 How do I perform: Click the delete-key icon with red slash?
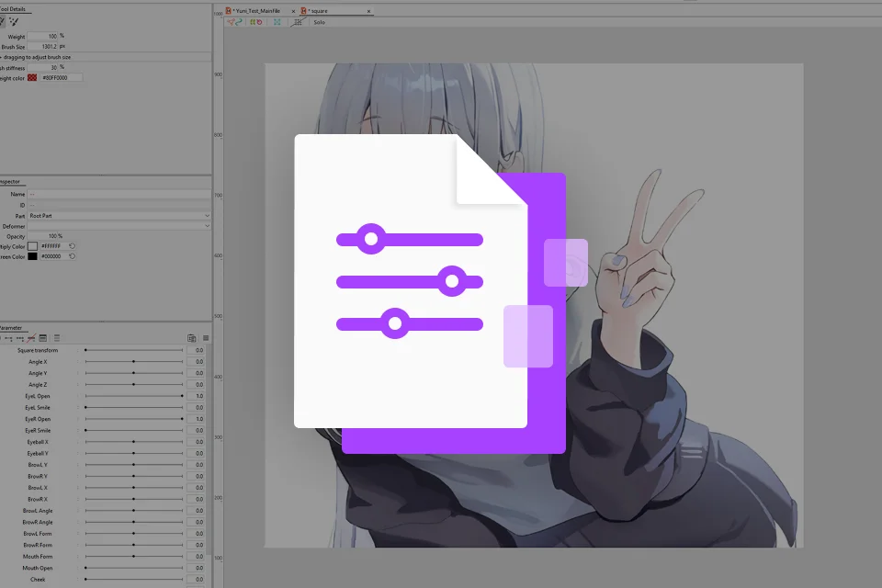click(x=31, y=338)
